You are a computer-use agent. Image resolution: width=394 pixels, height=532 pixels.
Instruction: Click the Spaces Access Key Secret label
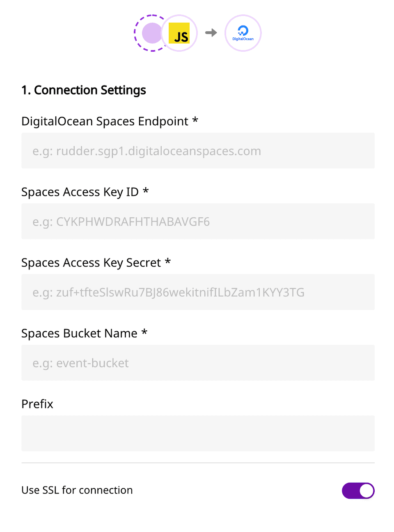[x=91, y=263]
